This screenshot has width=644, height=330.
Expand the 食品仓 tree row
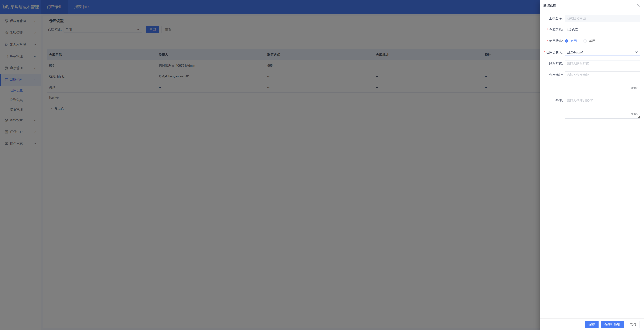pyautogui.click(x=51, y=109)
